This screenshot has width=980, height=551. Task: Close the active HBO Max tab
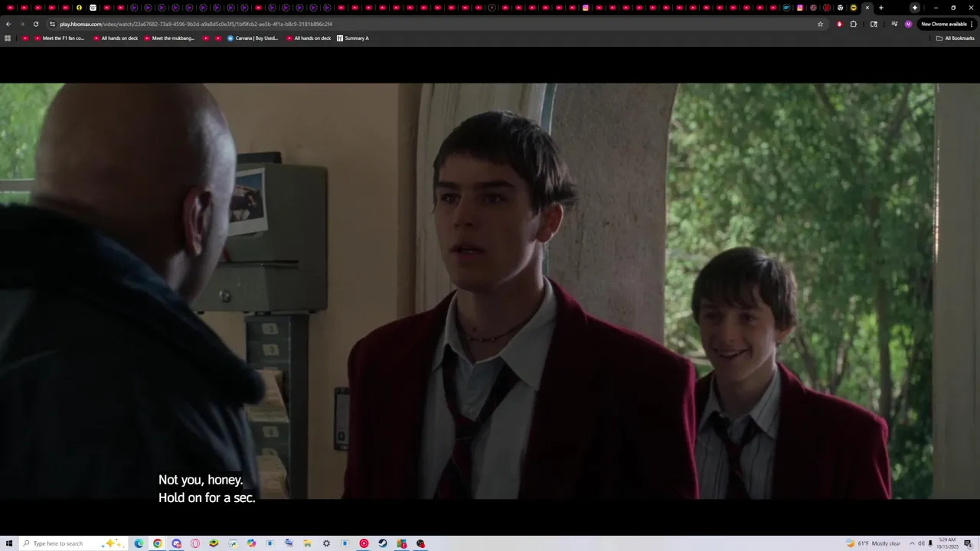[867, 8]
